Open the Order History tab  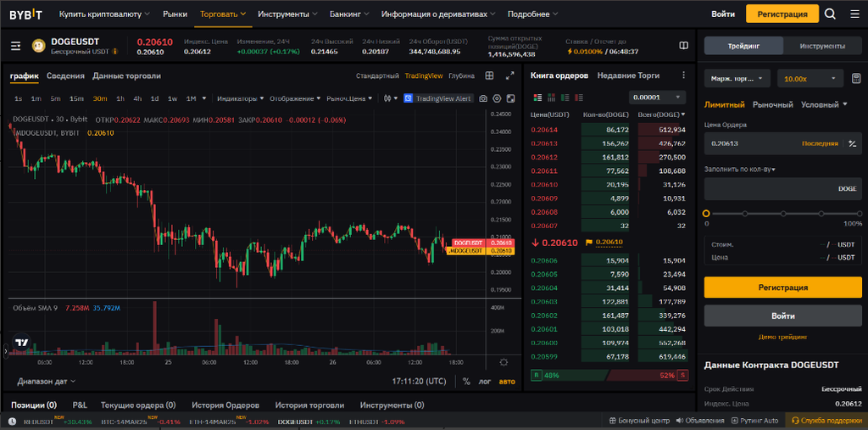(225, 405)
